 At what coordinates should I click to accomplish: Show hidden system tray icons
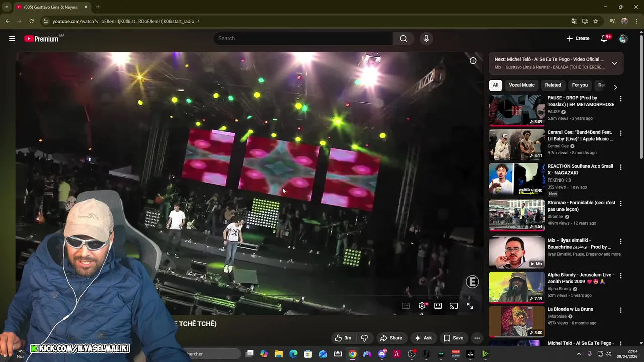point(579,354)
